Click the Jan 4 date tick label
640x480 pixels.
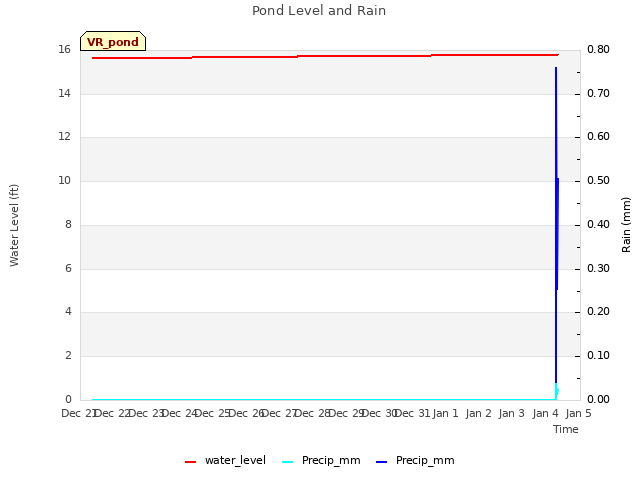coord(546,413)
